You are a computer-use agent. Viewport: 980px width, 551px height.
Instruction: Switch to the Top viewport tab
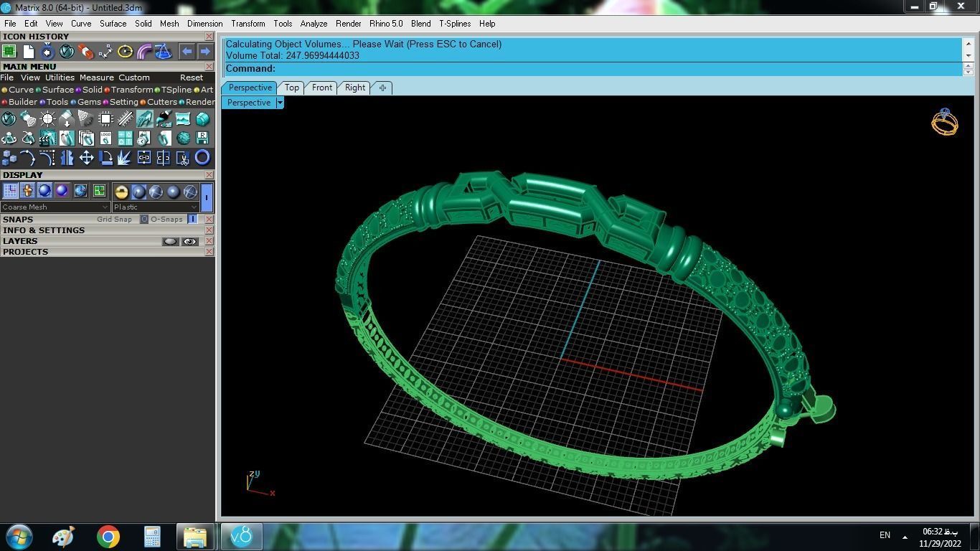coord(291,88)
